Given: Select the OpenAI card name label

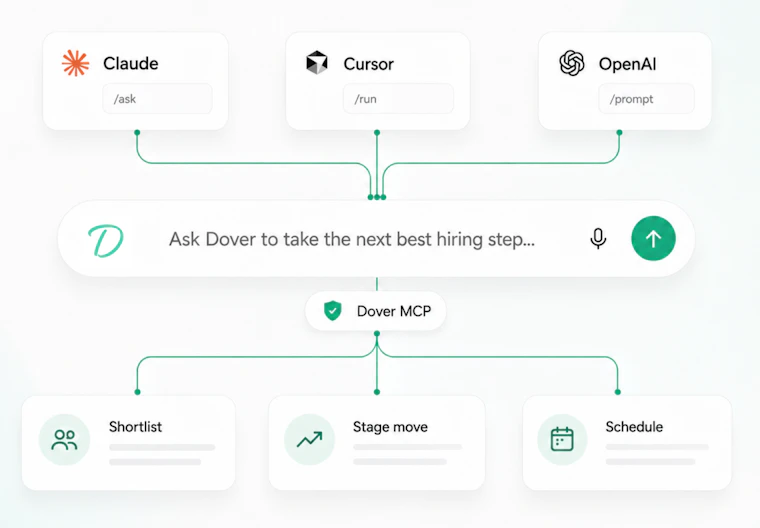Looking at the screenshot, I should pos(628,64).
